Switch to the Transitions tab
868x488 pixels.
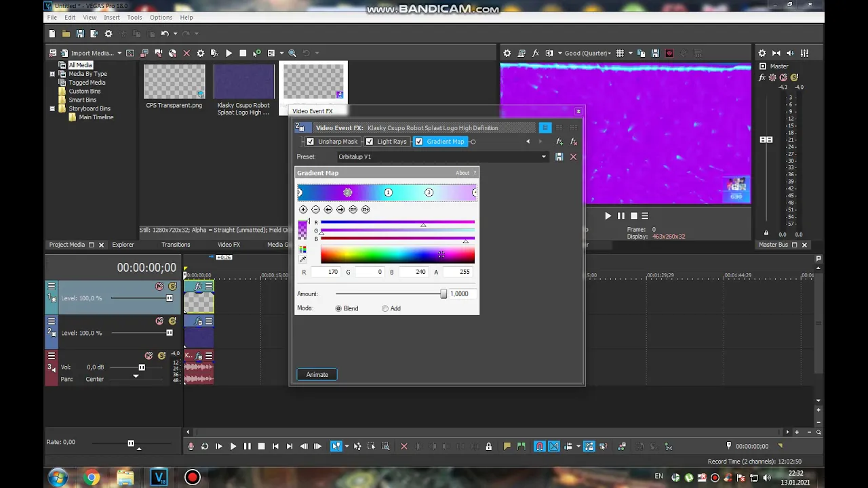tap(176, 245)
